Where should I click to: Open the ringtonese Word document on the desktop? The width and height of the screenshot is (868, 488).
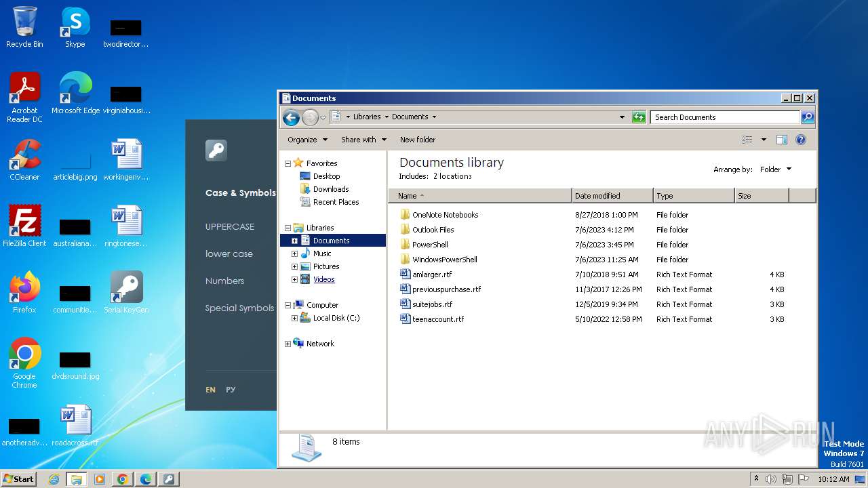click(126, 226)
